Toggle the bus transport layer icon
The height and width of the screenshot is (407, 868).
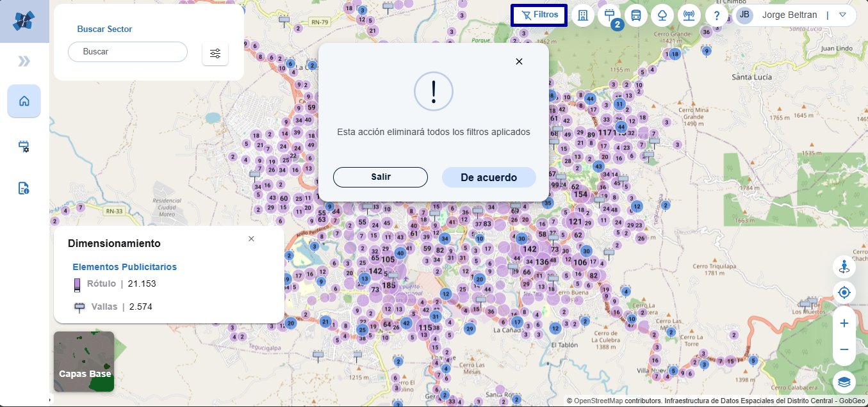click(635, 15)
